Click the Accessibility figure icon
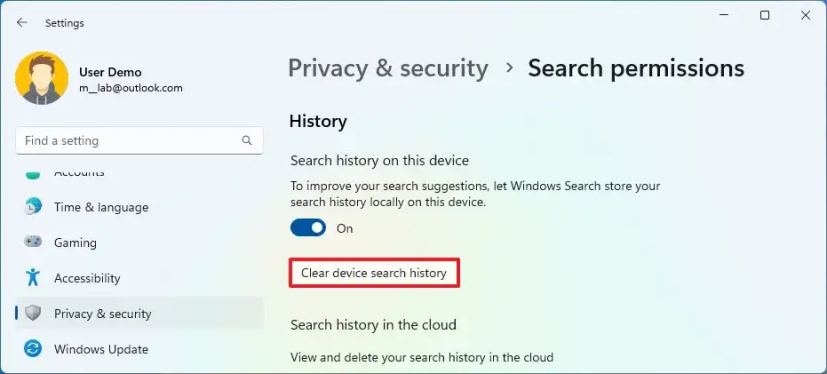Screen dimensions: 827x374 (33, 277)
